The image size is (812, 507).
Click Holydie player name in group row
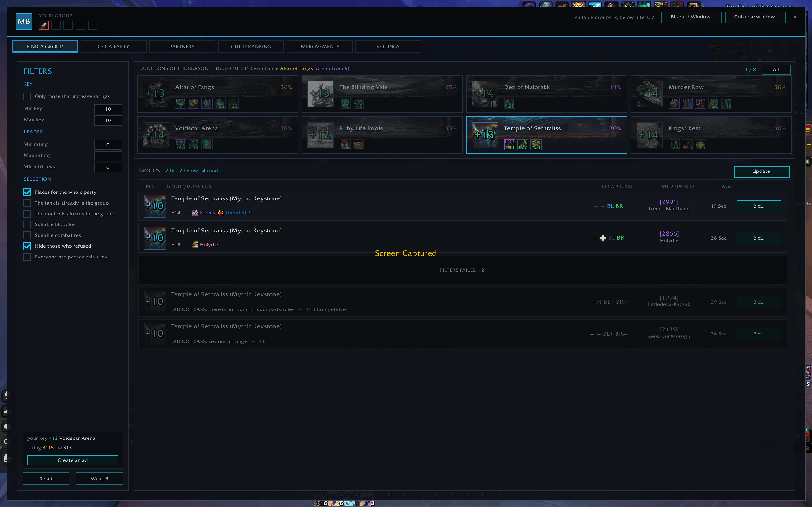click(x=209, y=245)
